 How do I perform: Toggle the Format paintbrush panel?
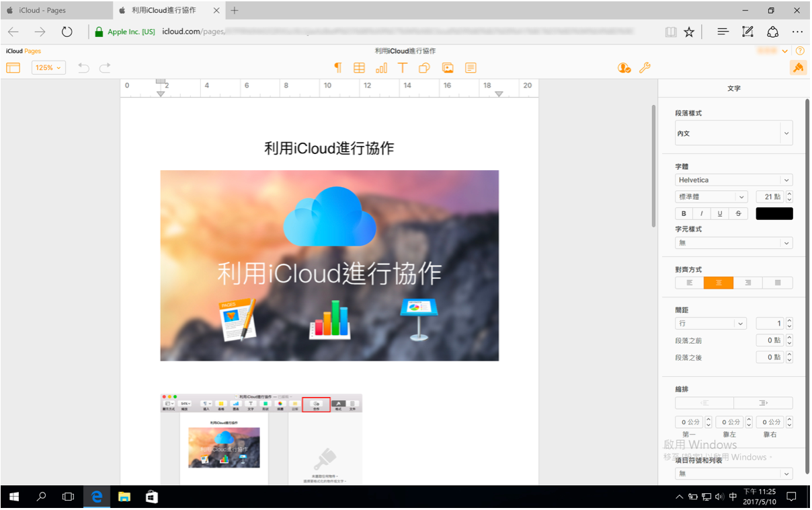pos(799,68)
